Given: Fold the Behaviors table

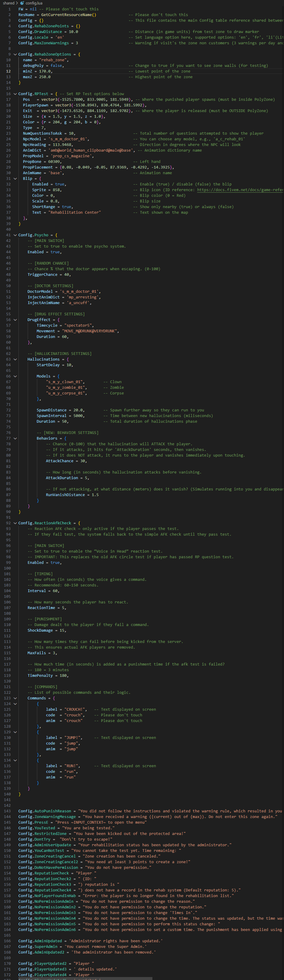Looking at the screenshot, I should (15, 439).
